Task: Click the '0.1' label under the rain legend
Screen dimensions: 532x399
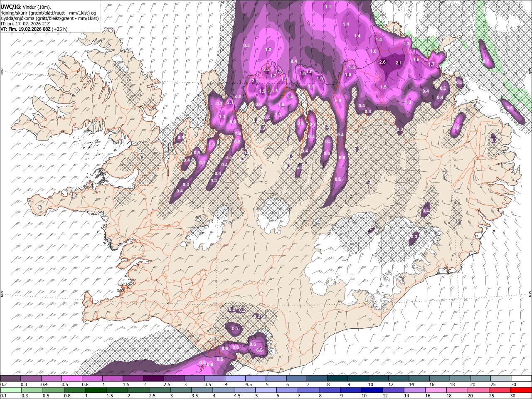Action: click(2, 396)
